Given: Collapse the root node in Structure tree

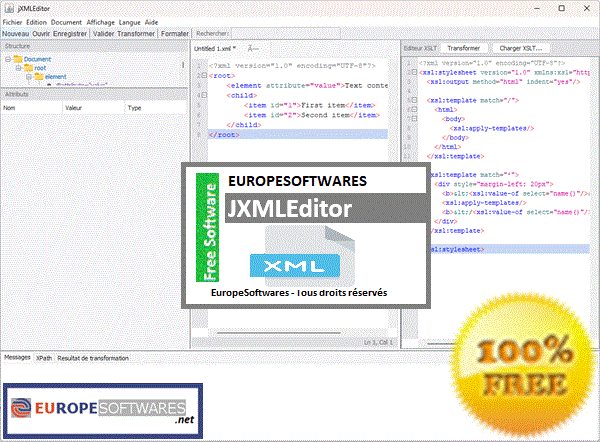Looking at the screenshot, I should click(18, 68).
